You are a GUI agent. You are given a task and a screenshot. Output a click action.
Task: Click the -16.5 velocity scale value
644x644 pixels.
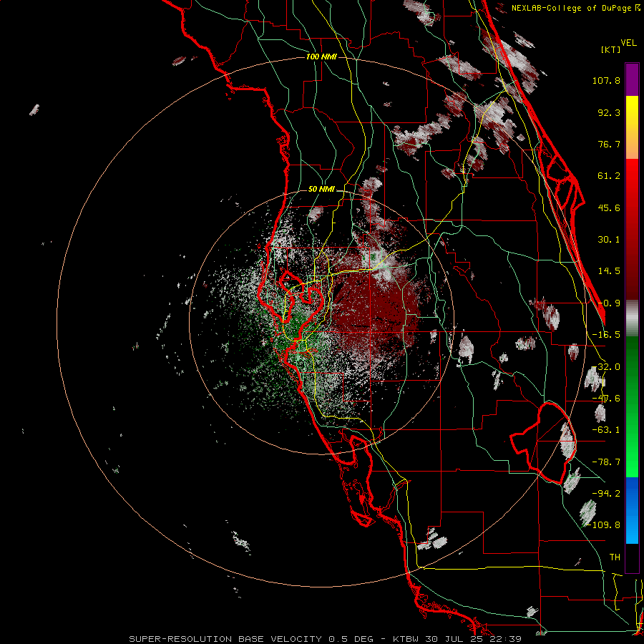point(606,335)
